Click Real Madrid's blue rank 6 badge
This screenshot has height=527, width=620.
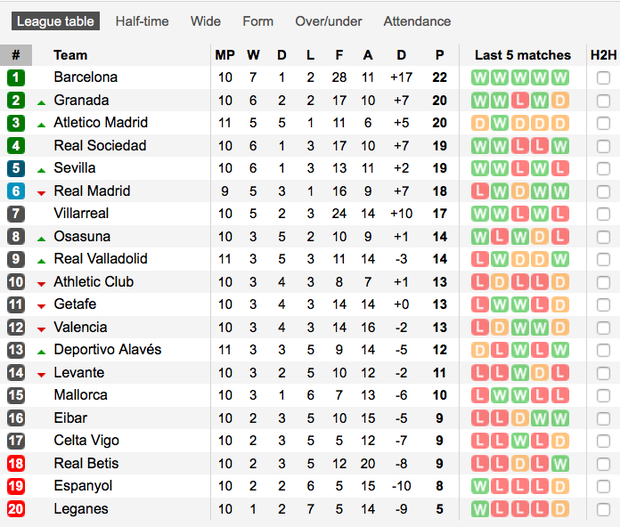(16, 191)
